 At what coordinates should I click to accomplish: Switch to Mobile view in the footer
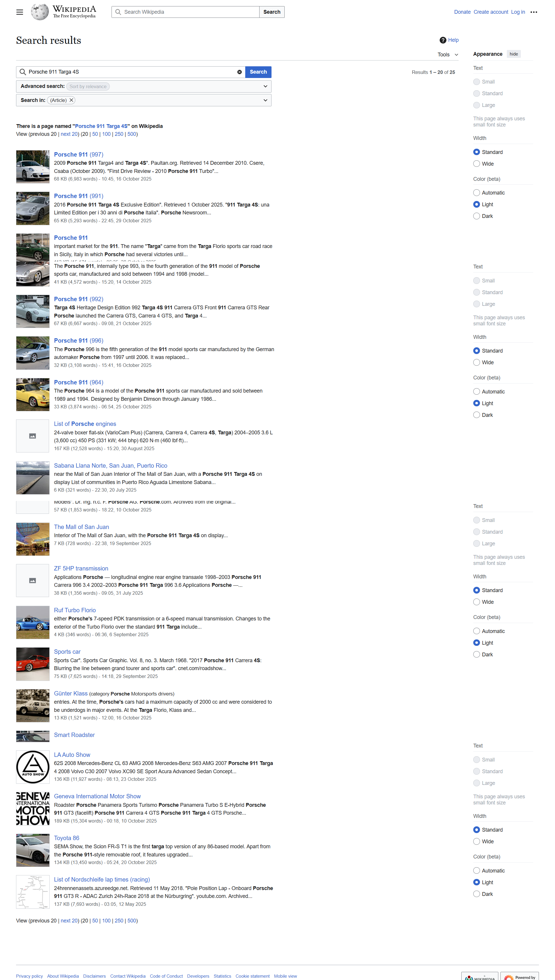pyautogui.click(x=285, y=976)
